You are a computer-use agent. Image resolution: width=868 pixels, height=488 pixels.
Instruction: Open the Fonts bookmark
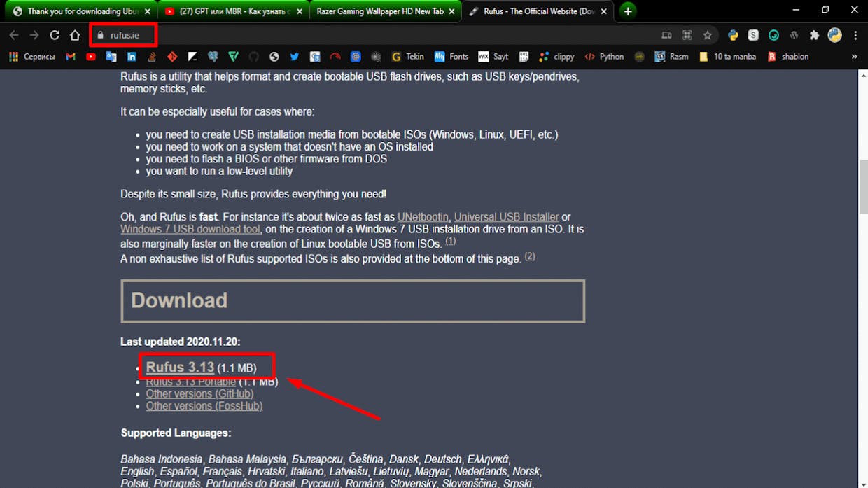(451, 57)
